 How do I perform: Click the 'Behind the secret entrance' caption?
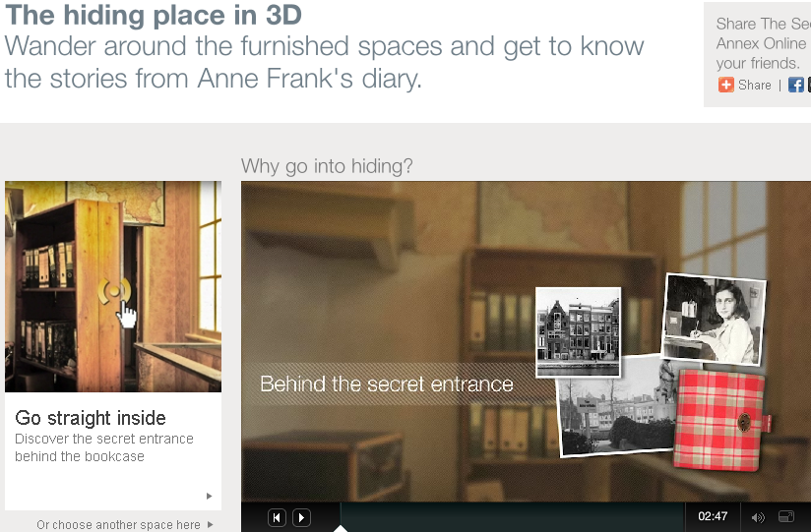click(387, 384)
